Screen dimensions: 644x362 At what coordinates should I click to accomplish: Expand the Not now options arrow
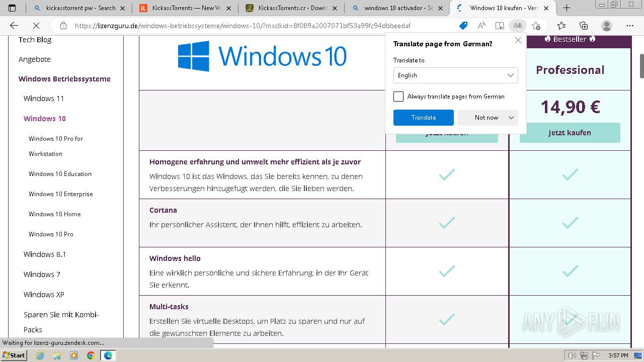511,118
